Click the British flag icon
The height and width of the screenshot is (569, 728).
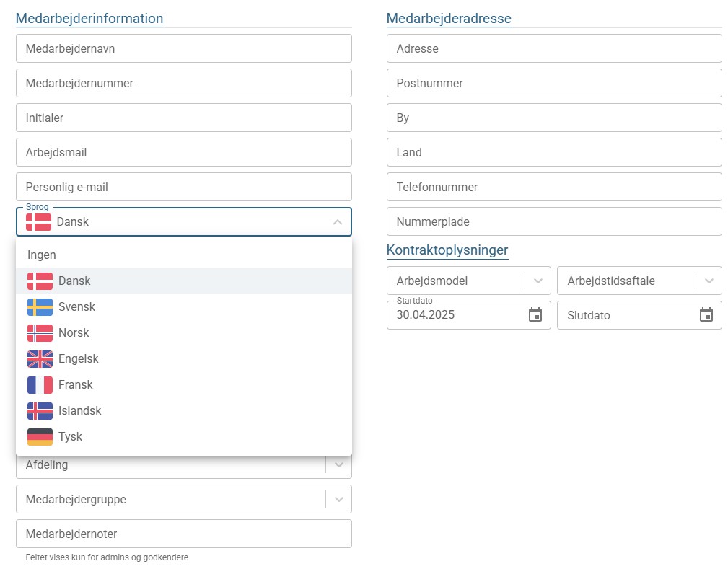pyautogui.click(x=40, y=359)
